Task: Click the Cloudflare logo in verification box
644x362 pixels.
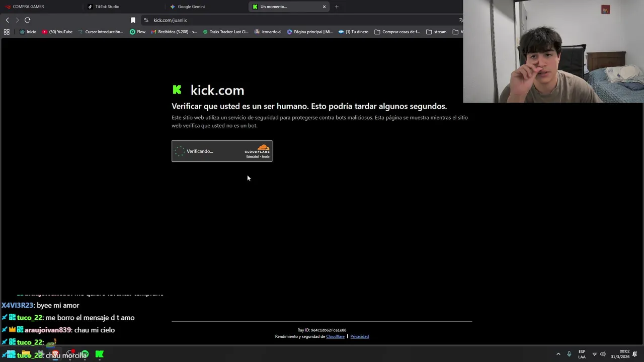Action: click(x=257, y=149)
